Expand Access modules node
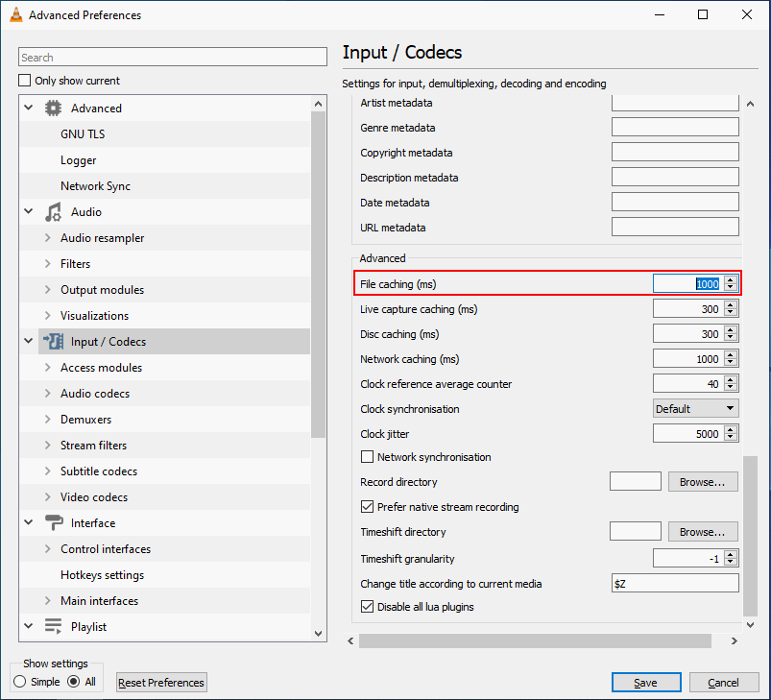Screen dimensions: 771x700 48,367
